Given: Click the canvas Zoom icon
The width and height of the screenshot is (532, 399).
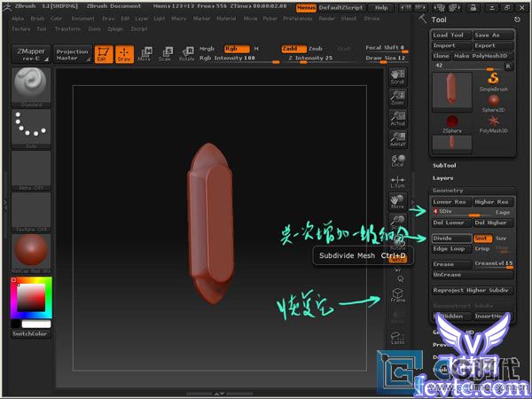Looking at the screenshot, I should pyautogui.click(x=397, y=98).
